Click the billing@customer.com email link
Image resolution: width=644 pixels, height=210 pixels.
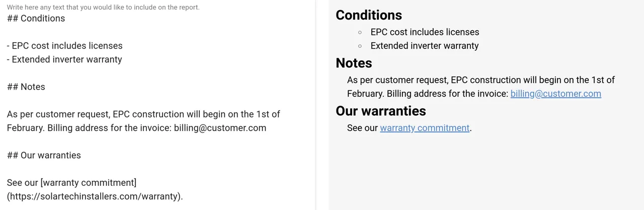click(555, 93)
